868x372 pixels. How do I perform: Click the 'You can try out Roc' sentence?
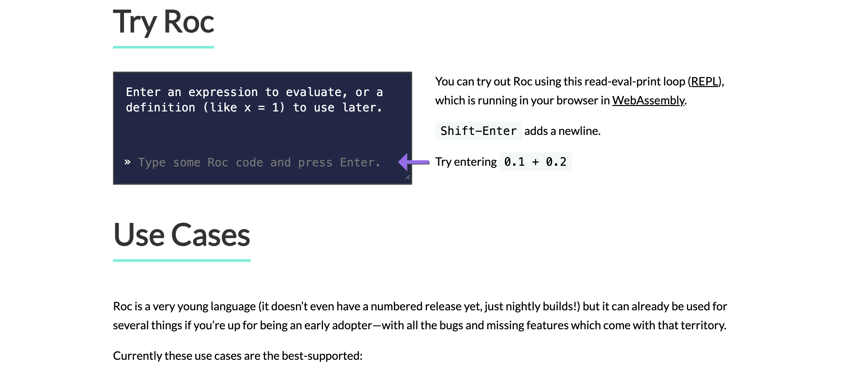point(579,91)
